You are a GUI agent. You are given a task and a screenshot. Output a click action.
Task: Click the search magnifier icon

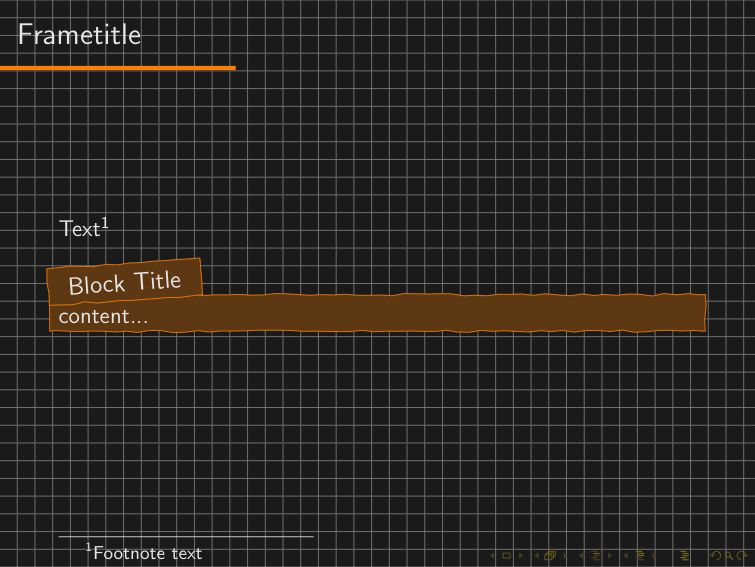pyautogui.click(x=729, y=556)
